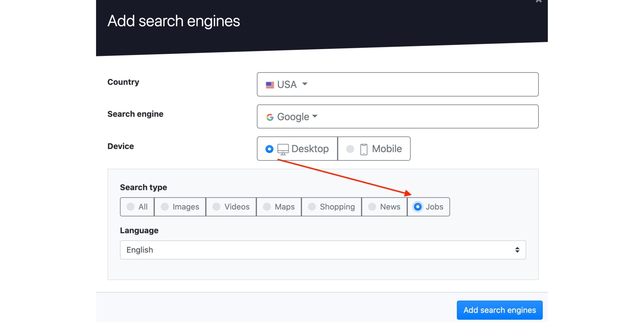Viewport: 644px width, 322px height.
Task: Choose the Maps search type
Action: 279,207
